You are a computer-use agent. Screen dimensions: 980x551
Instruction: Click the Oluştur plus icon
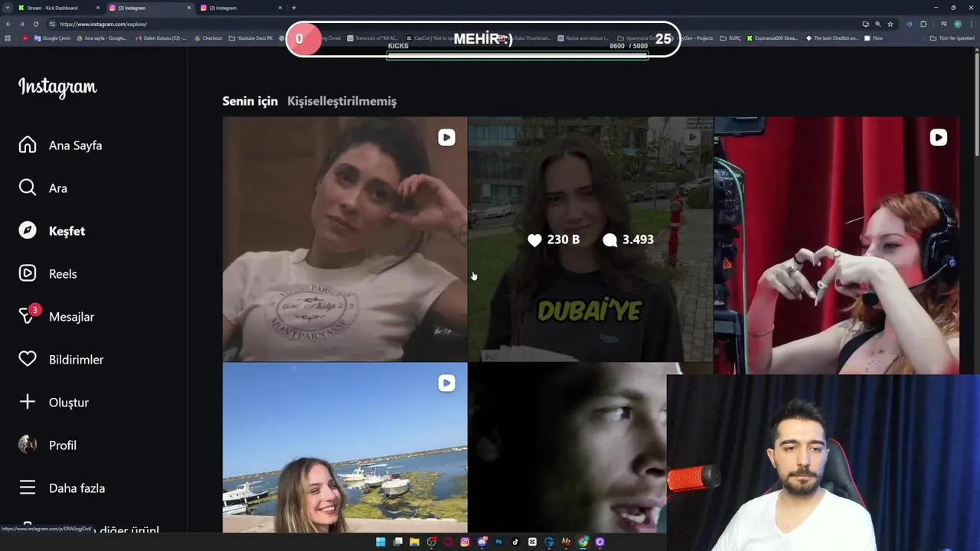tap(28, 403)
